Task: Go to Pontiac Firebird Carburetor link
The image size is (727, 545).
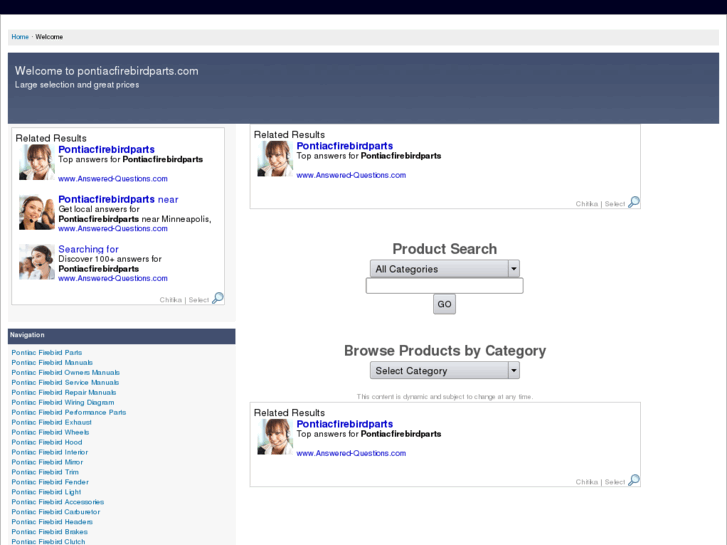Action: tap(55, 512)
